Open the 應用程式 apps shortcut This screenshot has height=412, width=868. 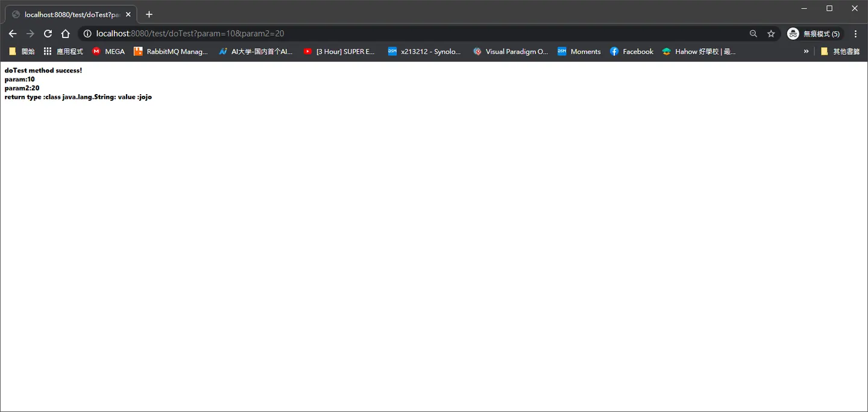(63, 51)
